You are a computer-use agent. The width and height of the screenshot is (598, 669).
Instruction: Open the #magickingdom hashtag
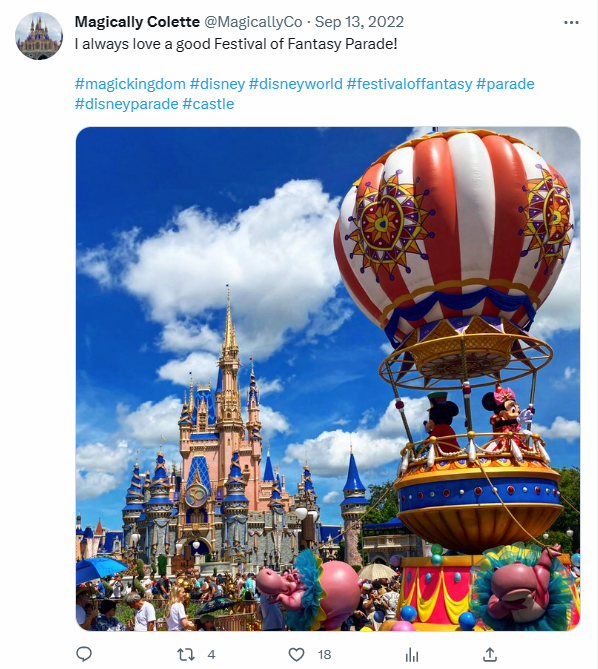pos(130,84)
